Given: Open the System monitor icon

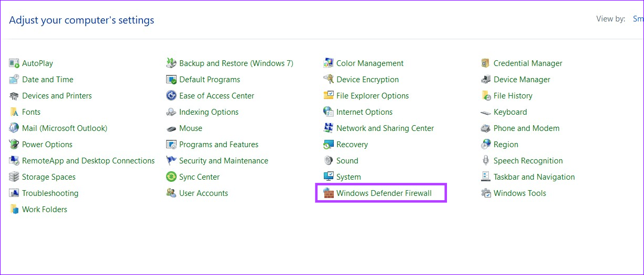Looking at the screenshot, I should (x=329, y=177).
